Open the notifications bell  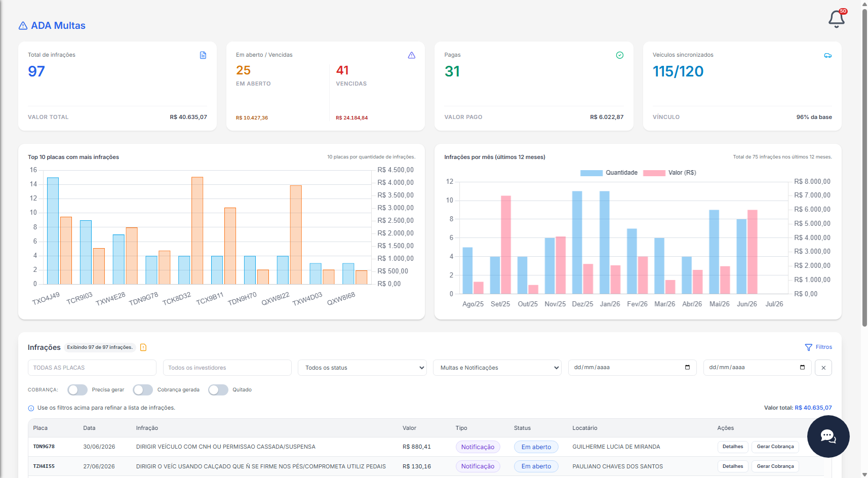click(x=837, y=19)
